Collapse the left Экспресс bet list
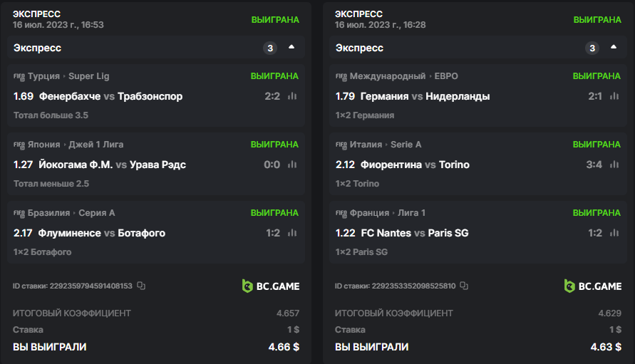The height and width of the screenshot is (364, 635). (x=291, y=48)
